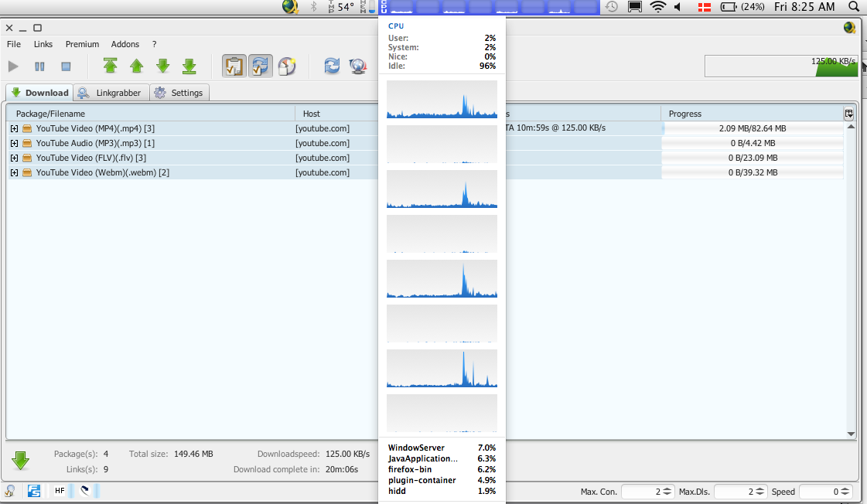Screen dimensions: 867x504
Task: Pause downloads with the pause button
Action: pos(39,66)
